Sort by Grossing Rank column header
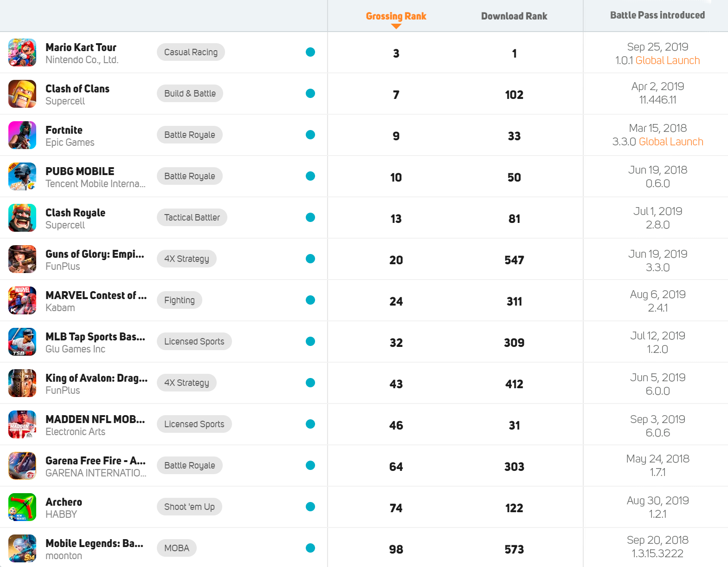Viewport: 728px width, 567px height. tap(396, 16)
